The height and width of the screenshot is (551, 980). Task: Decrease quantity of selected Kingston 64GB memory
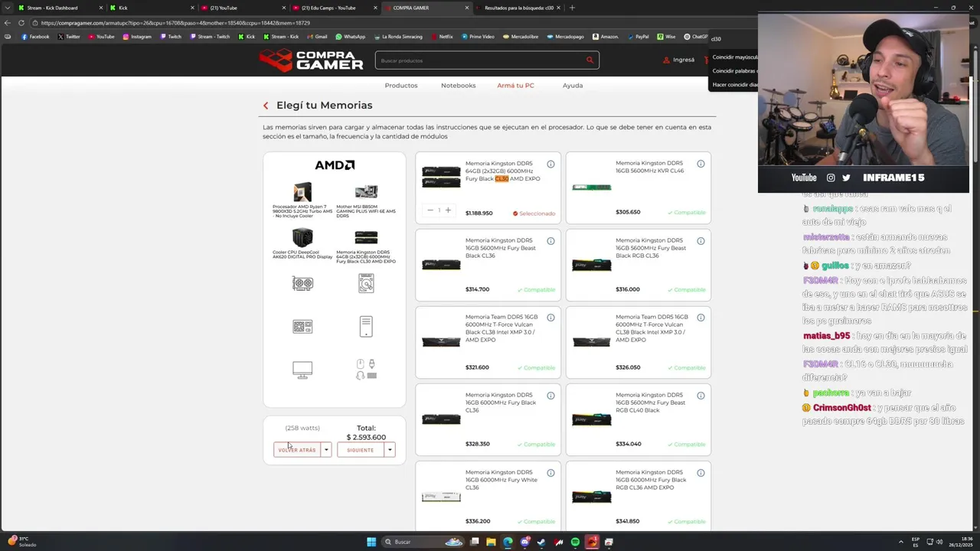pyautogui.click(x=430, y=210)
